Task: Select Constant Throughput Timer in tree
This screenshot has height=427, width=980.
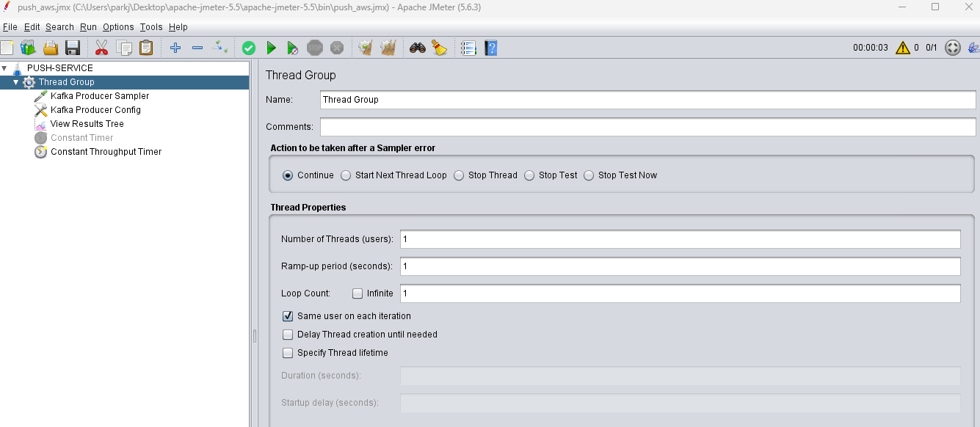Action: (x=106, y=152)
